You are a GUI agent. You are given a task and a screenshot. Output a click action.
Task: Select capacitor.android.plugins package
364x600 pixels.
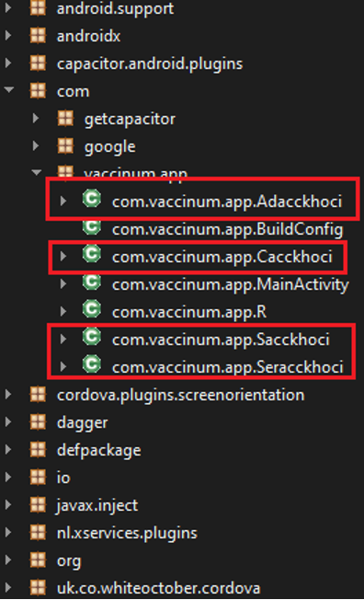tap(150, 63)
